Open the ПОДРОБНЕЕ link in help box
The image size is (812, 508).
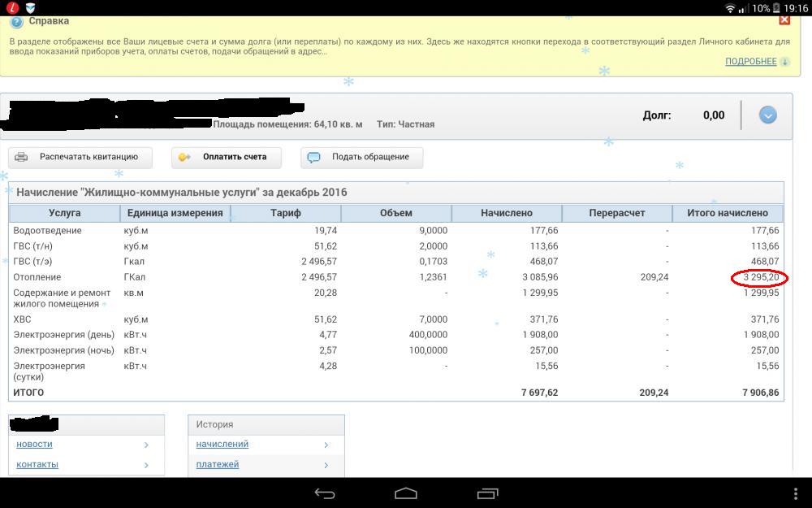coord(751,61)
